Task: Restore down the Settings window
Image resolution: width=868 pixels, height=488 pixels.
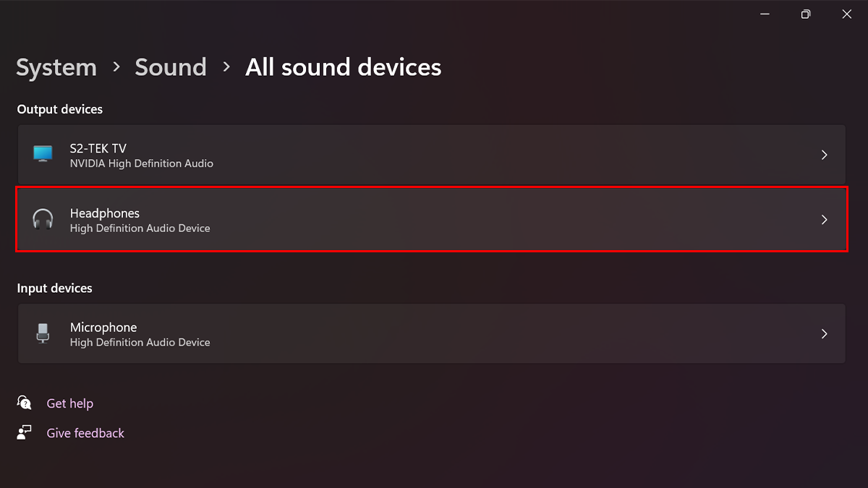Action: pos(806,14)
